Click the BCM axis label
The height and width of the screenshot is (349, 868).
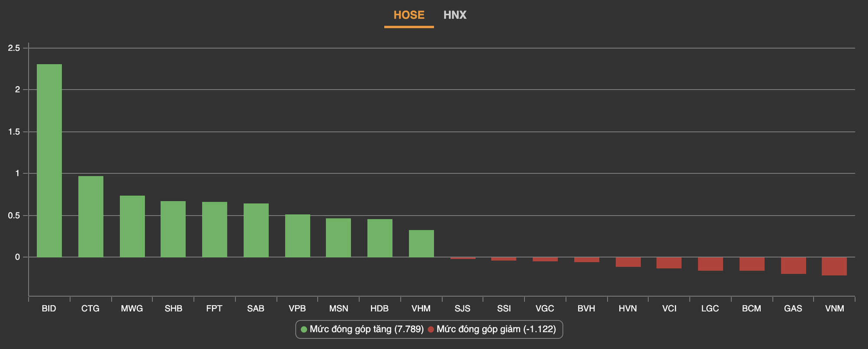click(751, 309)
